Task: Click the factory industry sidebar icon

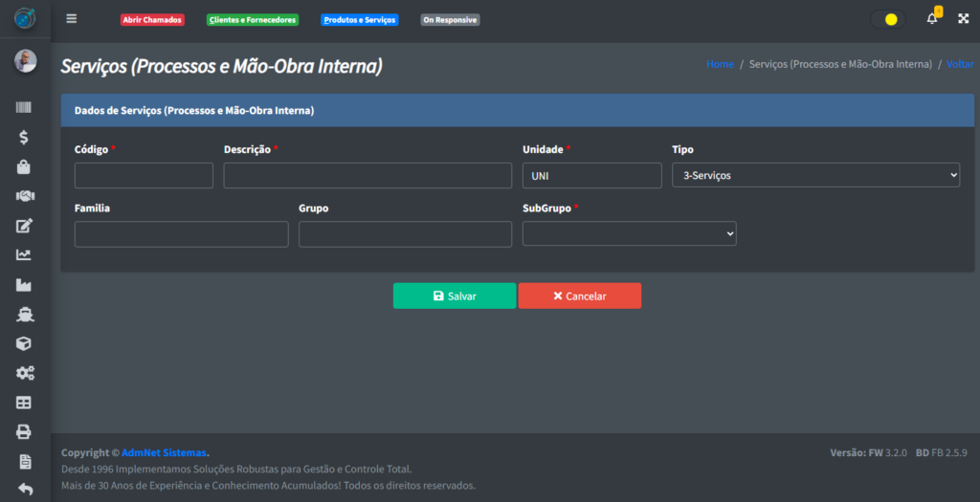Action: click(25, 285)
